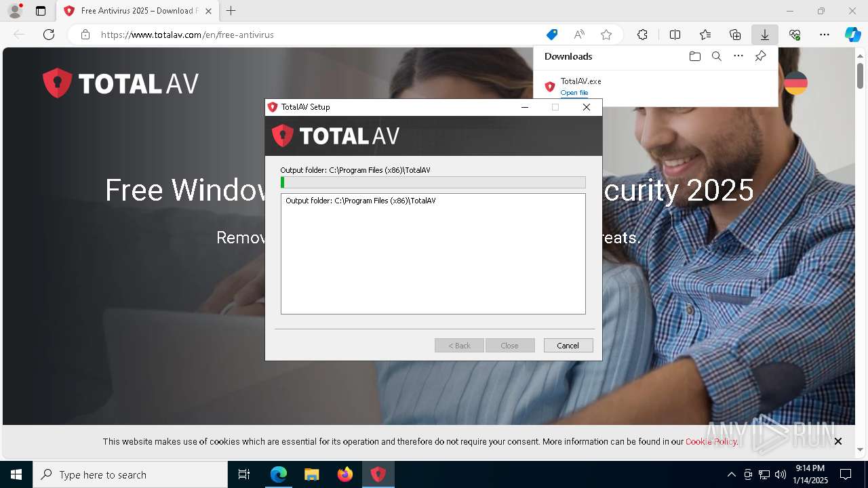The width and height of the screenshot is (868, 488).
Task: Pin the Downloads panel
Action: point(760,56)
